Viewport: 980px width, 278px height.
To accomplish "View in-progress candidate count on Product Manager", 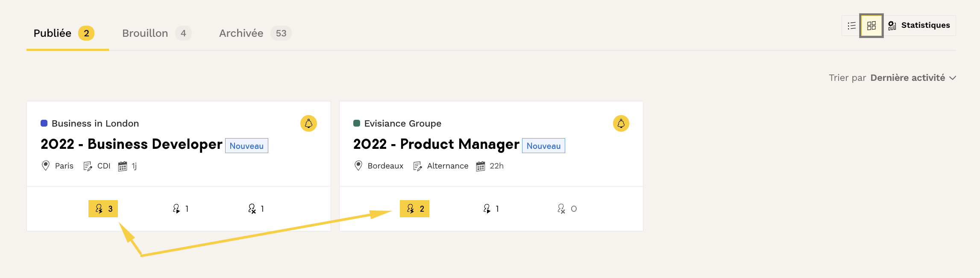I will (x=491, y=209).
